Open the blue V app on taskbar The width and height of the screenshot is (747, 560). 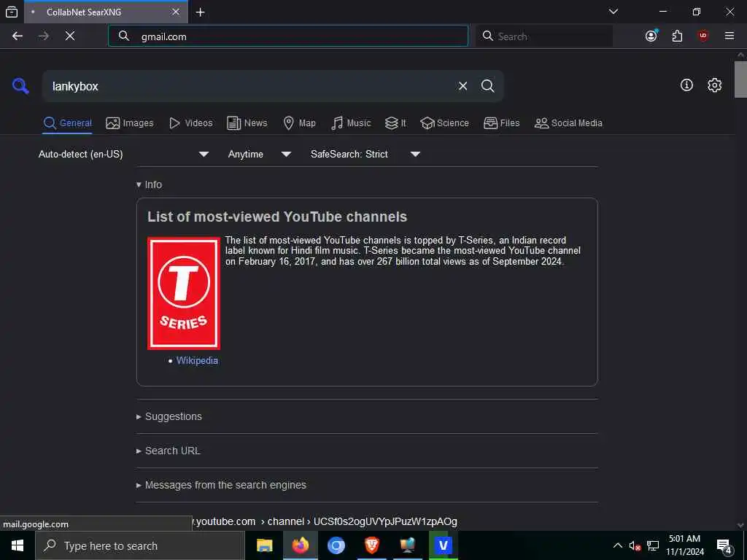tap(443, 545)
